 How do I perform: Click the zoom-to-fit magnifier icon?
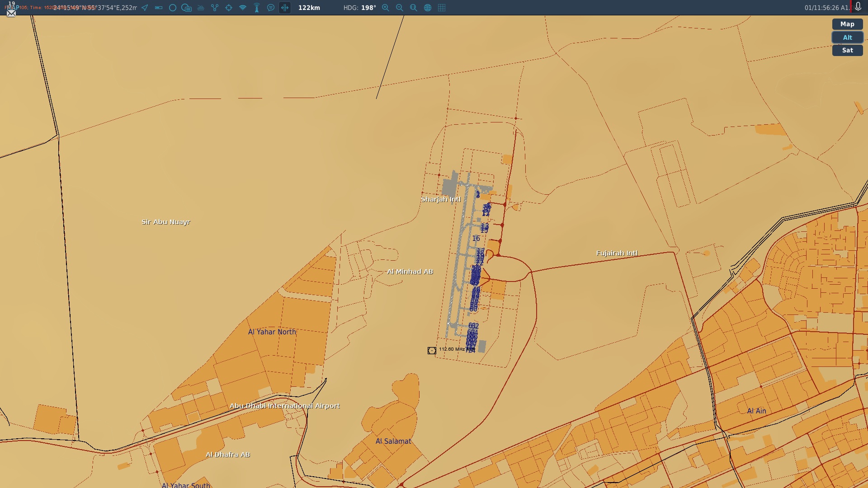point(414,8)
